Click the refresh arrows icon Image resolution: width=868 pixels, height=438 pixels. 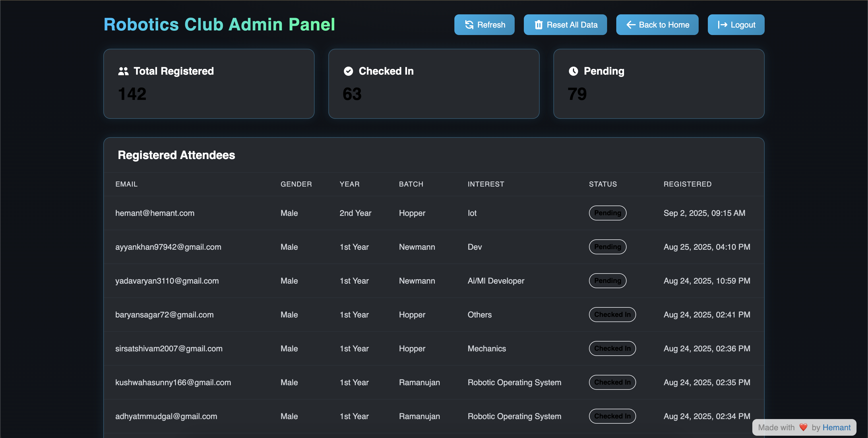[x=469, y=25]
